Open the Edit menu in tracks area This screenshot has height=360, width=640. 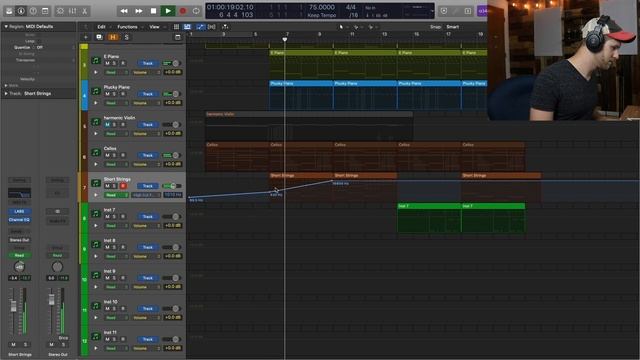click(101, 27)
